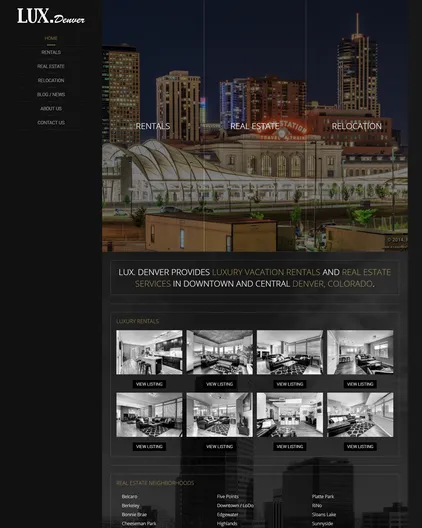Viewport: 422px width, 528px height.
Task: Open the About Us page
Action: click(51, 109)
